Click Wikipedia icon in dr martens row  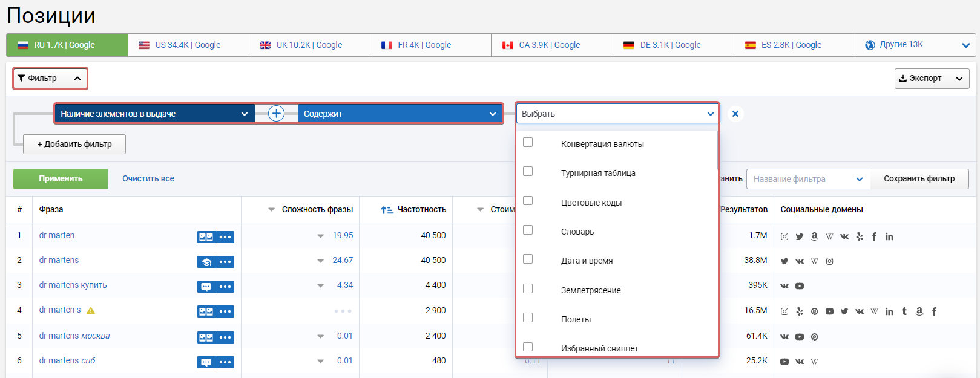(815, 261)
